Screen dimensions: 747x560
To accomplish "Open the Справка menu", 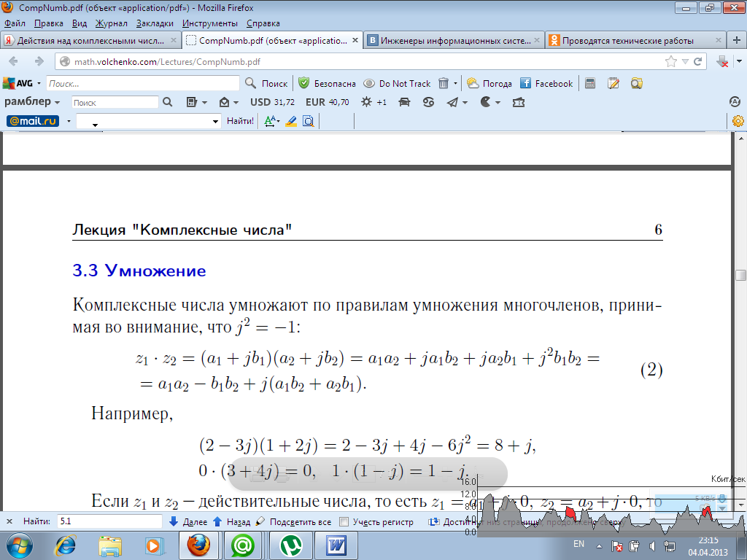I will coord(263,23).
